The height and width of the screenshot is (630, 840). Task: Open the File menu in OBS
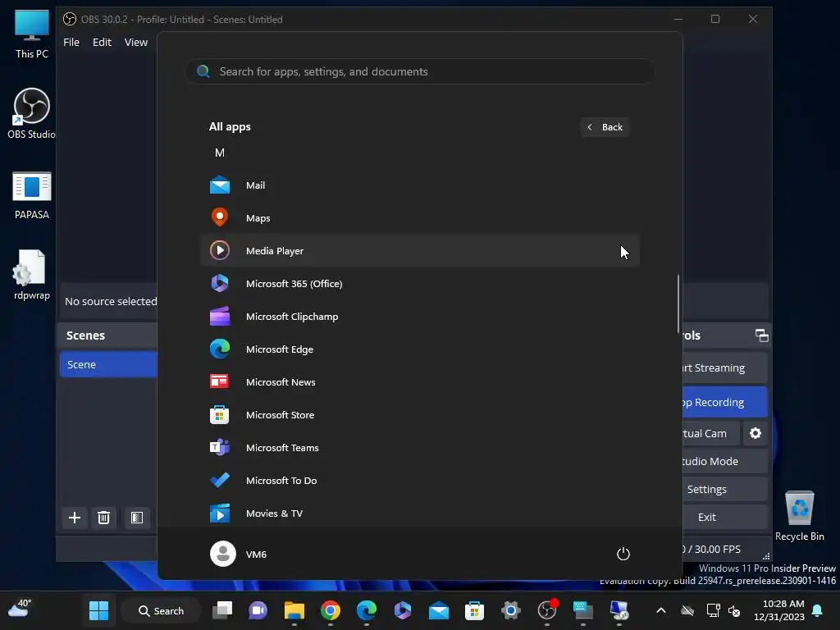tap(71, 43)
